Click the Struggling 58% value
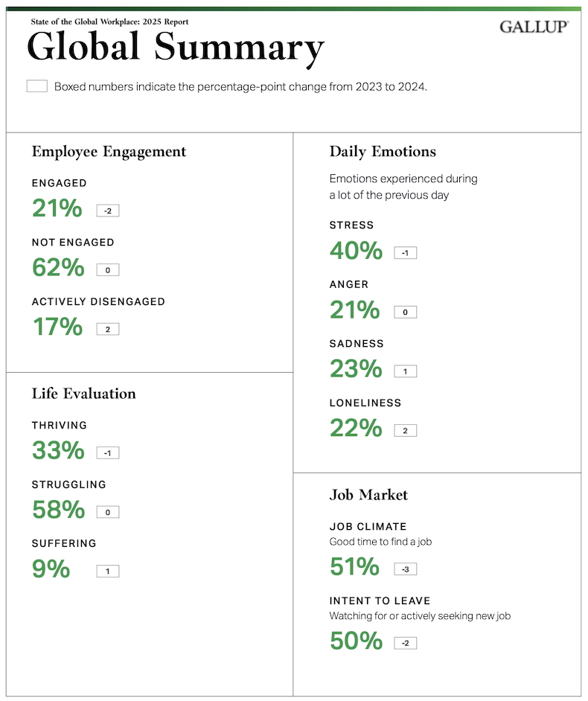This screenshot has height=701, width=588. [x=57, y=510]
